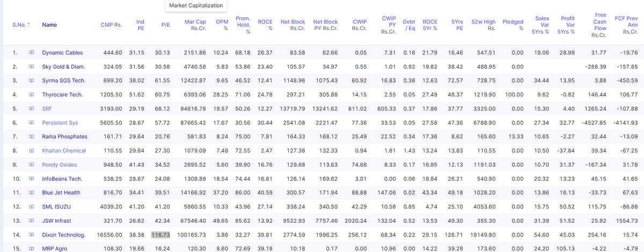Open the Thyrocare Tech. company page
The width and height of the screenshot is (644, 252).
[x=62, y=95]
